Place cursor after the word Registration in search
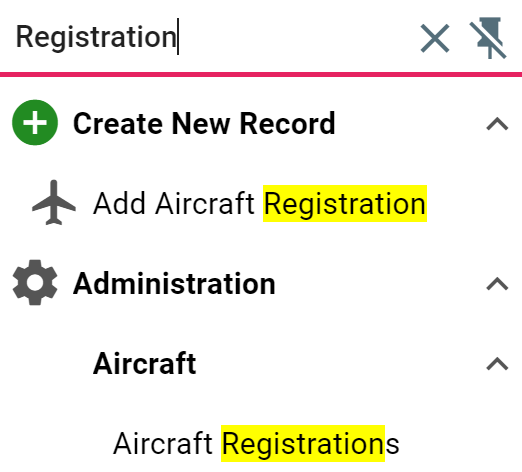The image size is (522, 472). pos(178,37)
